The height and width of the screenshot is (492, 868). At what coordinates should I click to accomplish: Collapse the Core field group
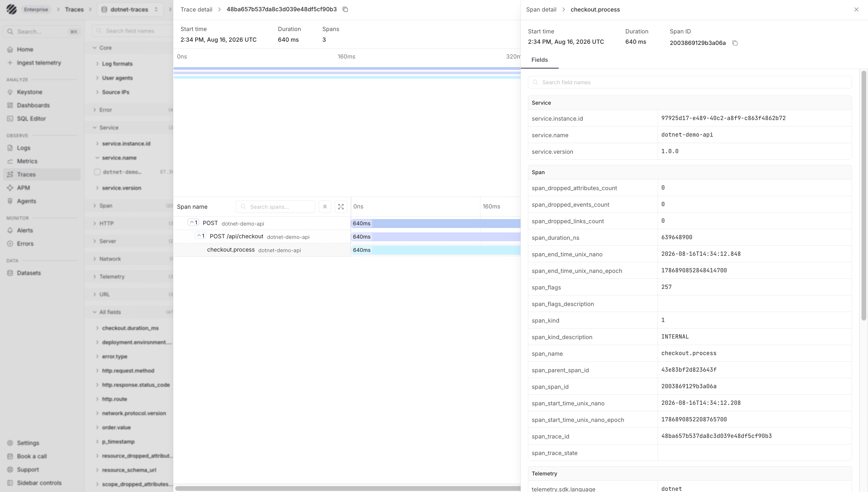click(95, 48)
